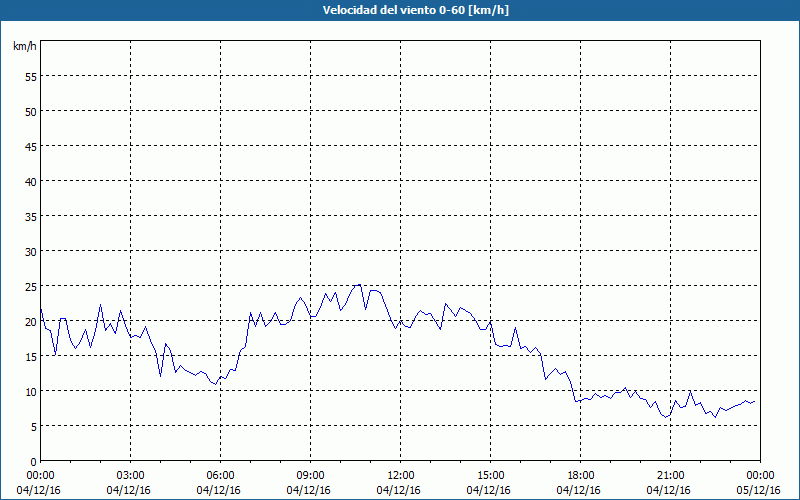Select the 30 value on the Y axis
The height and width of the screenshot is (500, 800).
31,252
